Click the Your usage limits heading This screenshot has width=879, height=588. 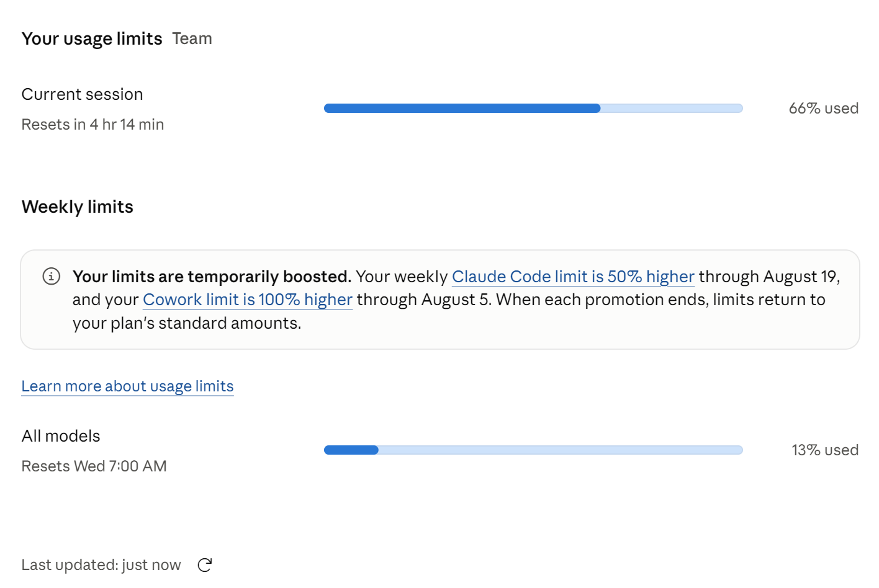pyautogui.click(x=92, y=39)
